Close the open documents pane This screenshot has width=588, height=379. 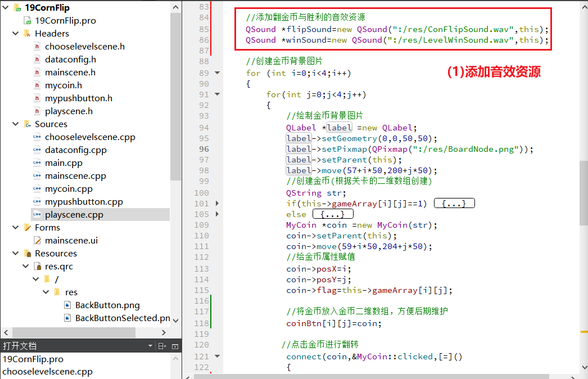click(175, 346)
